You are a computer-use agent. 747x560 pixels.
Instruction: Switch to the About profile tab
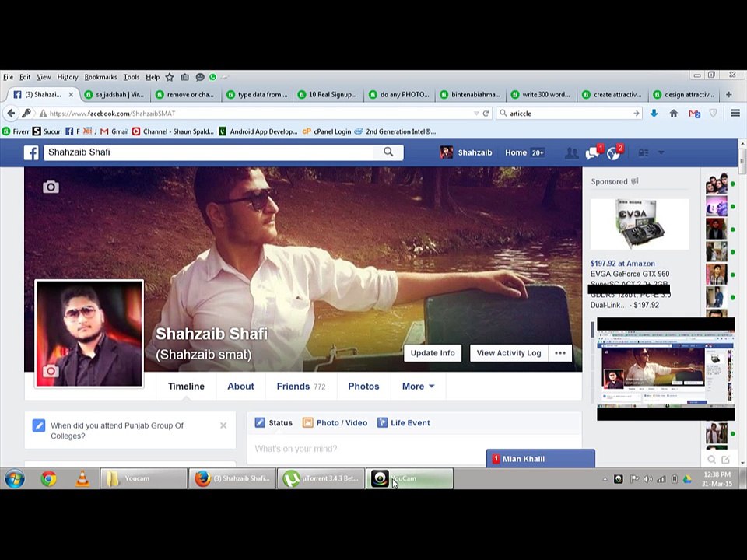240,387
